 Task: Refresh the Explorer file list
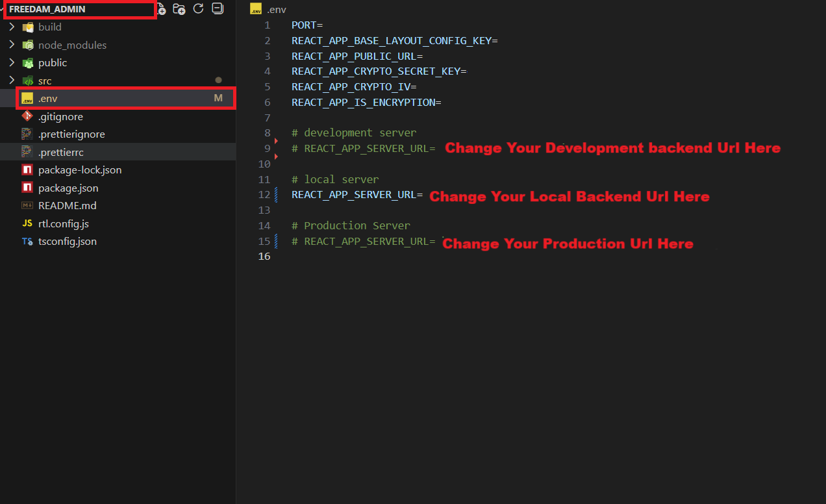(198, 9)
